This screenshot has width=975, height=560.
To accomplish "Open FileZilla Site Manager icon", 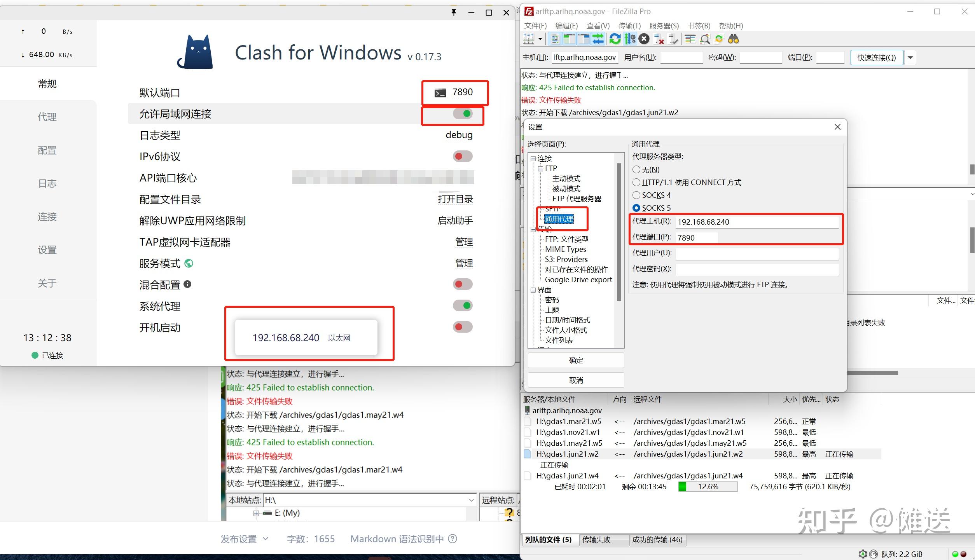I will (529, 39).
